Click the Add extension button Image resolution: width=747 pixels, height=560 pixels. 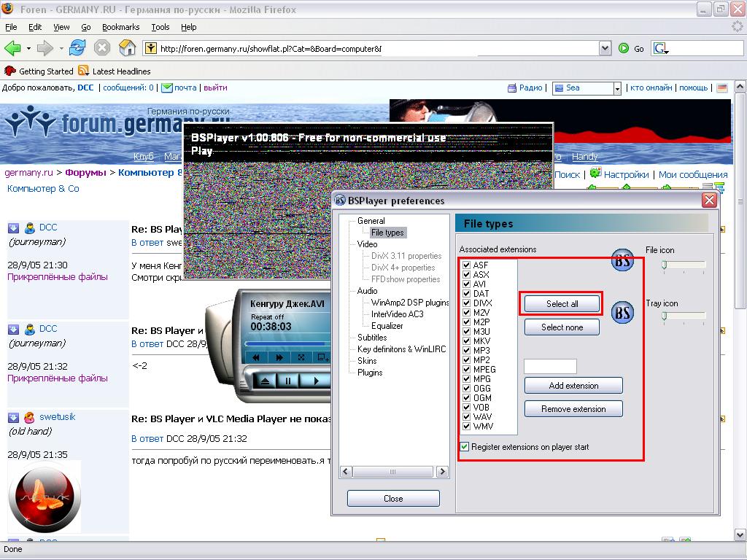573,386
